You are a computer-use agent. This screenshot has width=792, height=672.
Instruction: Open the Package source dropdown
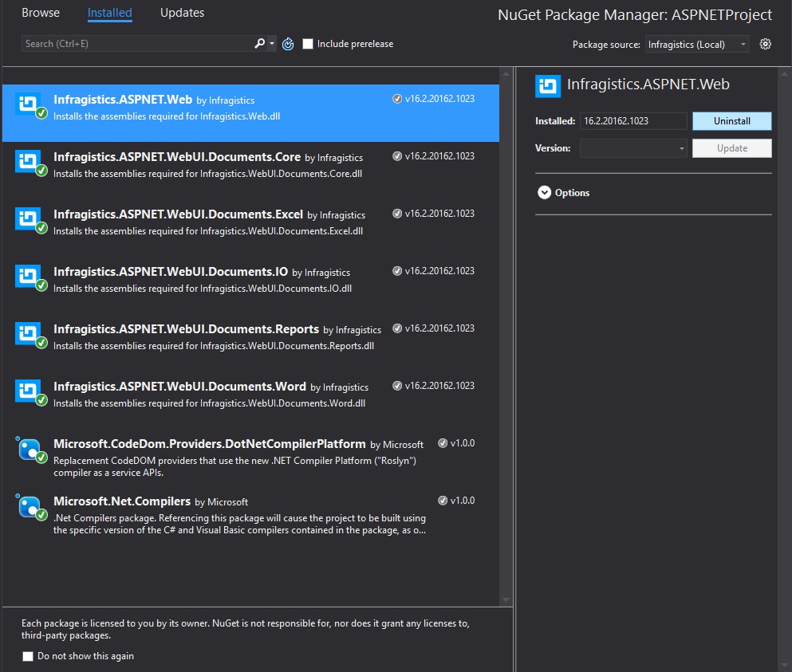(x=696, y=45)
